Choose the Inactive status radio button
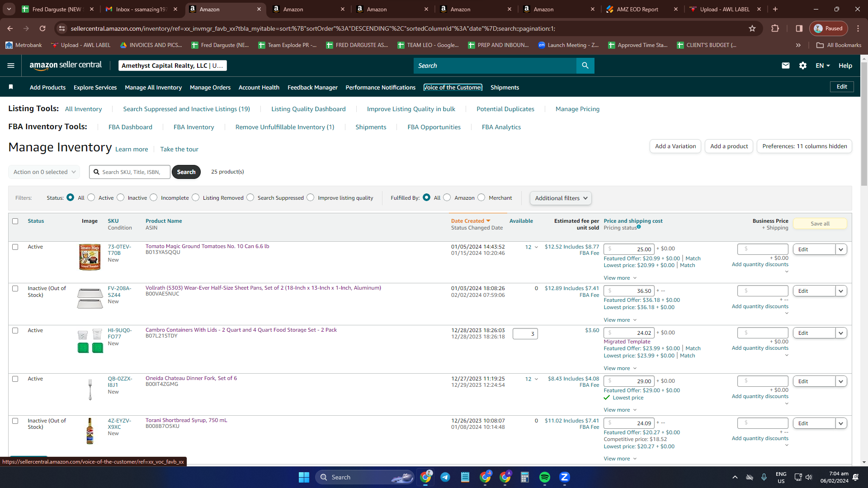Screen dimensions: 868x488 121,197
